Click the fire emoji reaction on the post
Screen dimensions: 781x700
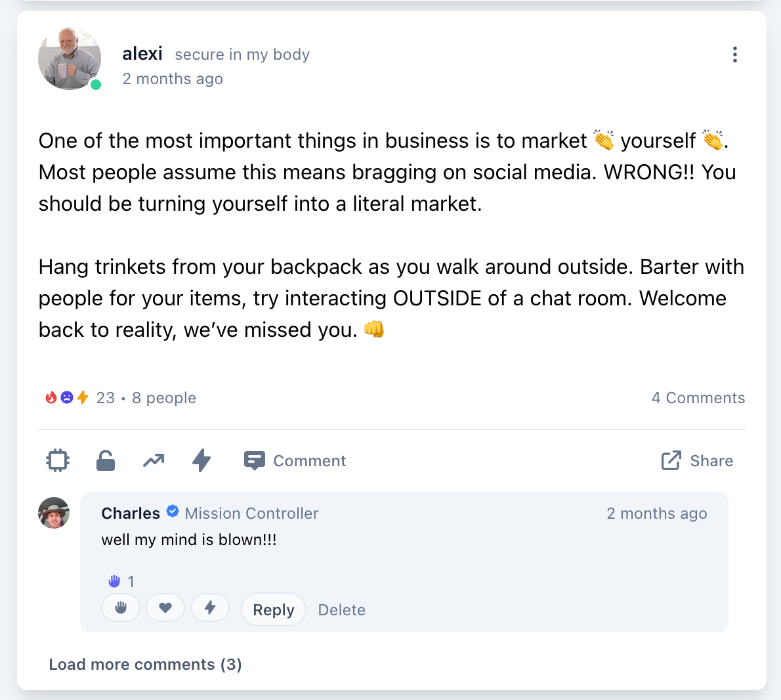(51, 397)
